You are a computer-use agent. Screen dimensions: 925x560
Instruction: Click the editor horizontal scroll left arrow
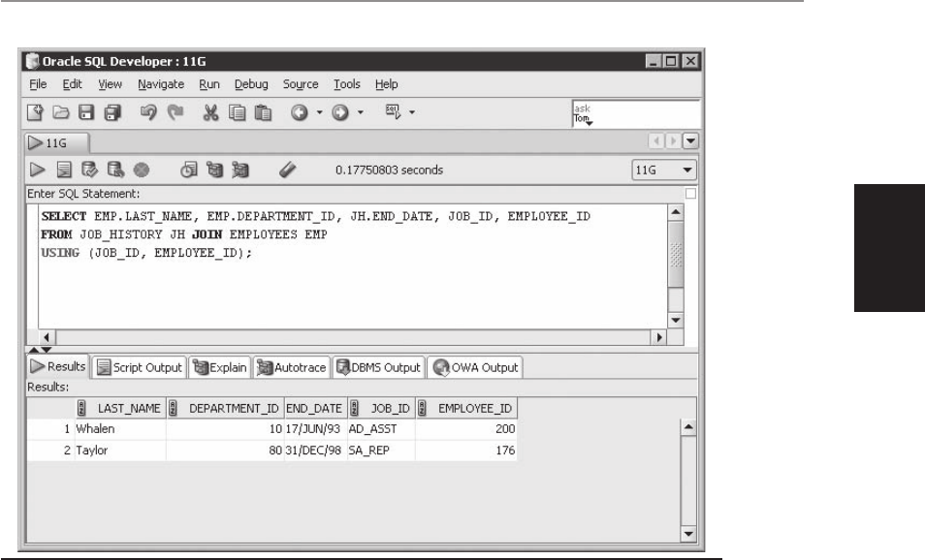(47, 337)
